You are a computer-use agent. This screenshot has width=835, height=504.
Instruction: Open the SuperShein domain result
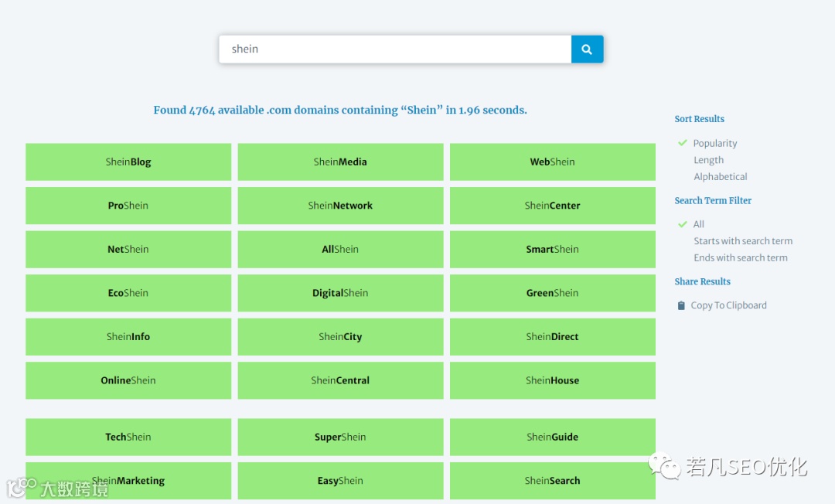coord(340,437)
